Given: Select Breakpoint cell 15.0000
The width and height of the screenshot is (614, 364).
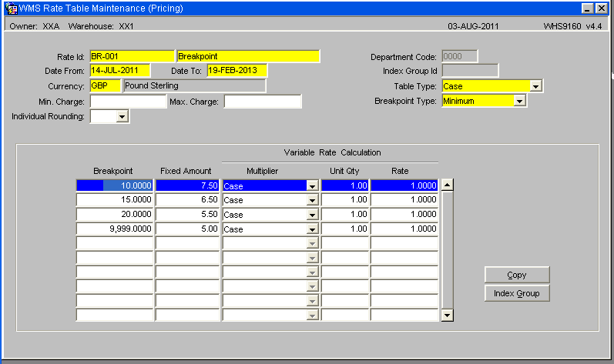Looking at the screenshot, I should (114, 200).
